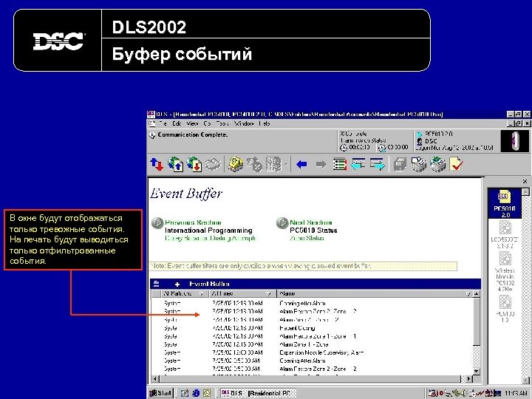Click the Communication Complete status text

pyautogui.click(x=192, y=134)
